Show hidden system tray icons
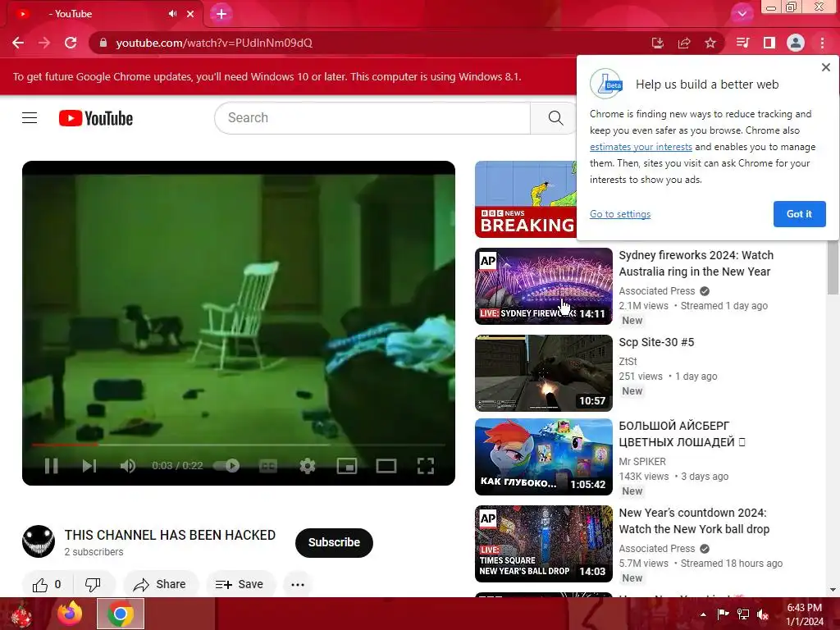 tap(703, 614)
